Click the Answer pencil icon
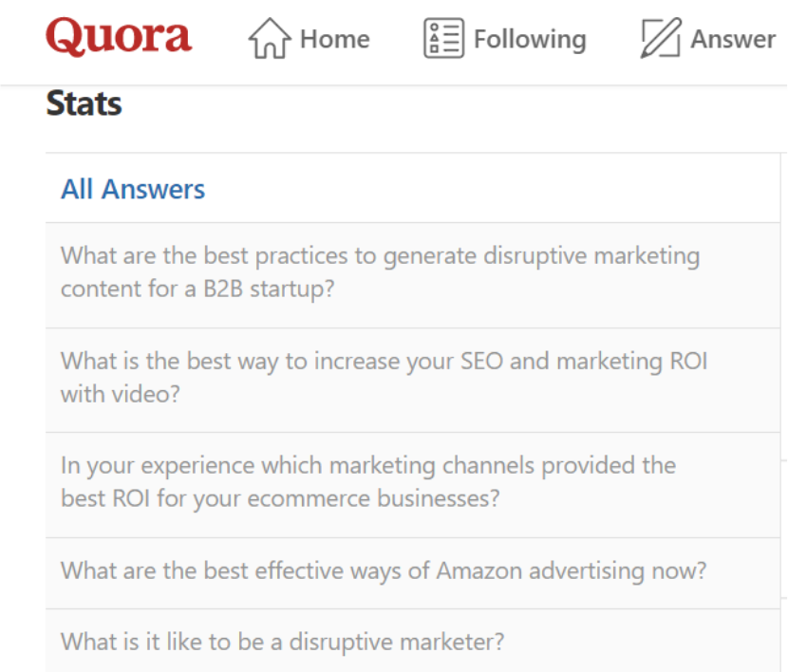This screenshot has height=672, width=788. pos(662,38)
